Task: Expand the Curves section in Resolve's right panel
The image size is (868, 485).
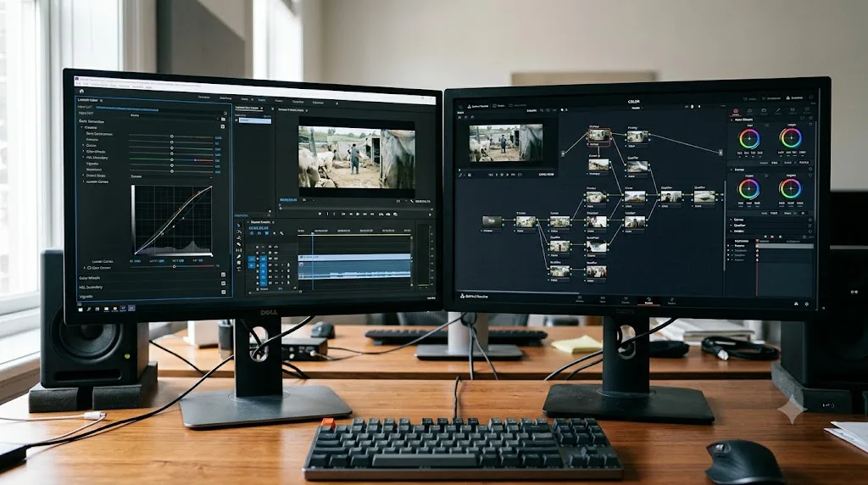Action: [x=731, y=220]
